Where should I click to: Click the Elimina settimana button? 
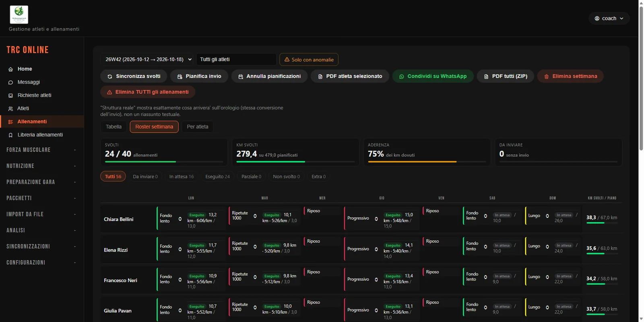(570, 76)
